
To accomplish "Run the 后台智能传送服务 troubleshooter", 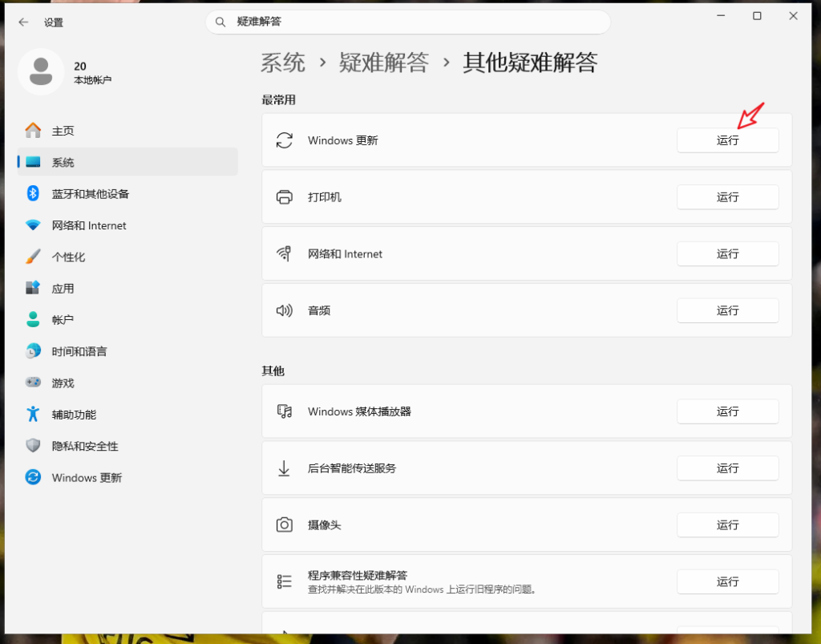I will click(x=727, y=468).
